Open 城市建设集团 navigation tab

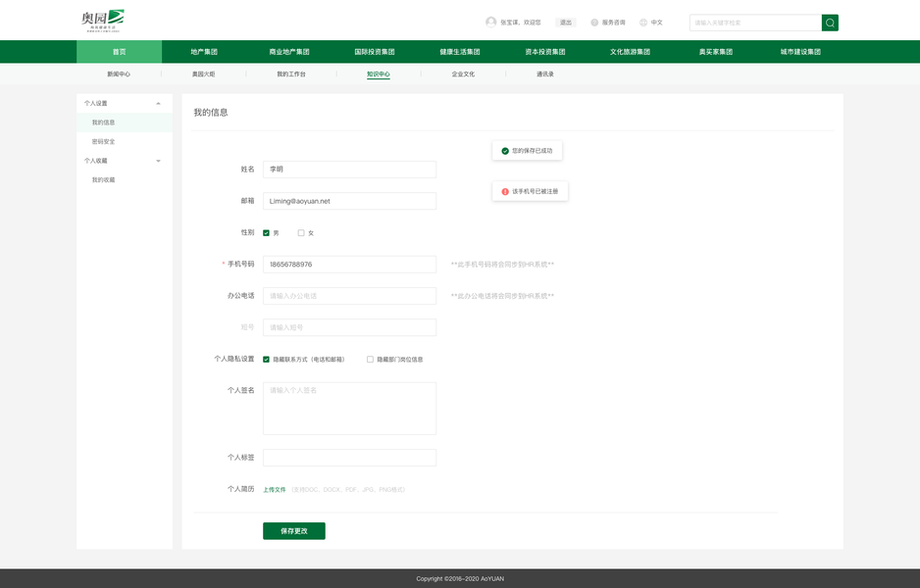(x=801, y=52)
